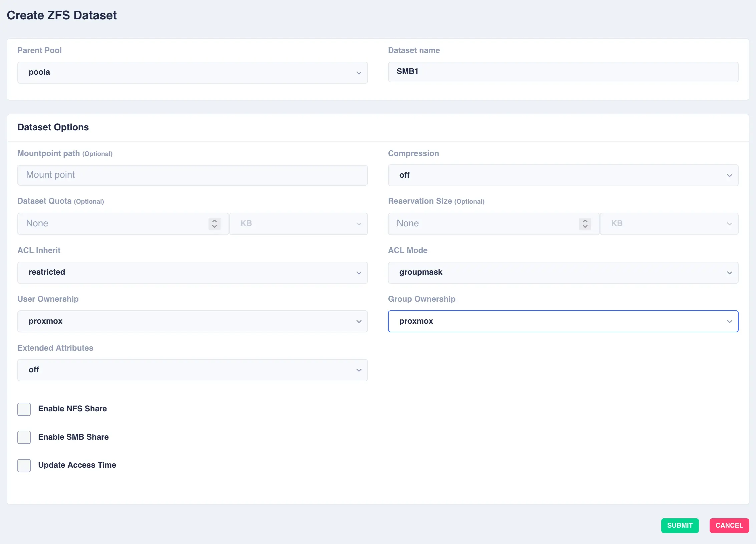The image size is (756, 544).
Task: Click the green SUBMIT button
Action: point(680,525)
